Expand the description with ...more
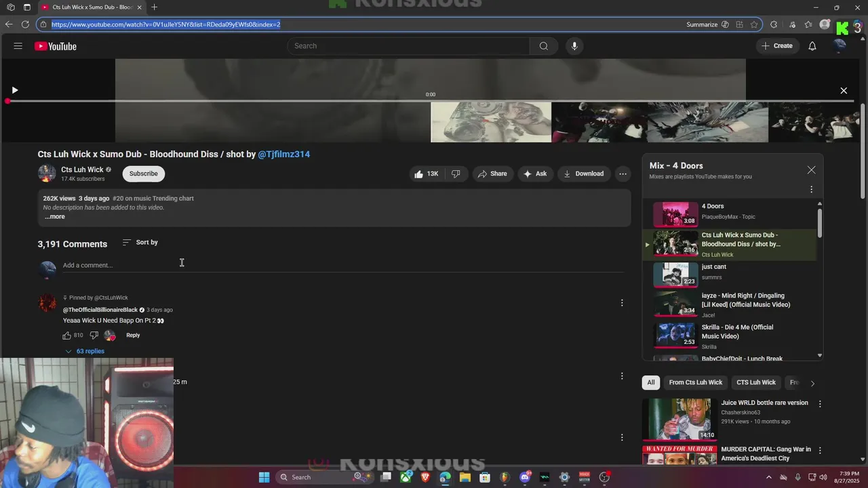Screen dimensions: 868x488 pos(55,217)
